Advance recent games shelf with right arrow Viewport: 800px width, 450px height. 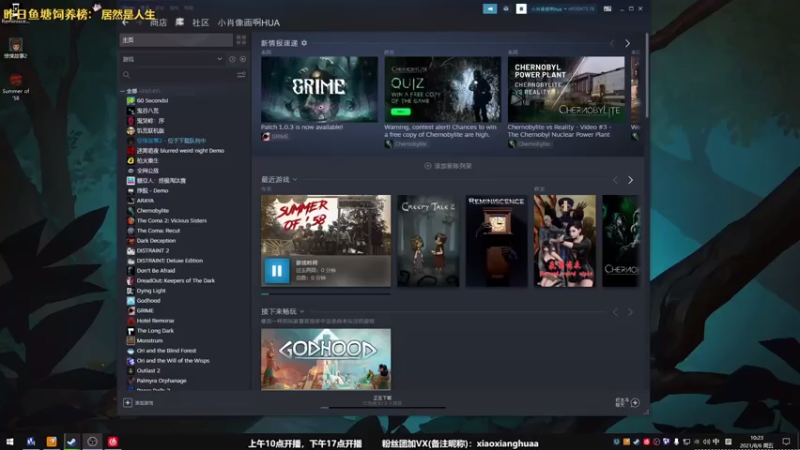click(x=631, y=180)
